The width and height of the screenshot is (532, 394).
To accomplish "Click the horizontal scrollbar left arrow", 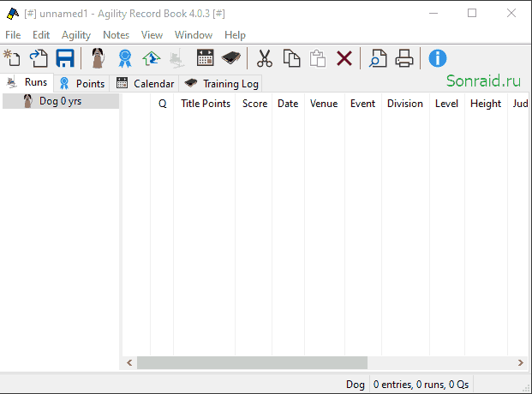I will point(129,363).
